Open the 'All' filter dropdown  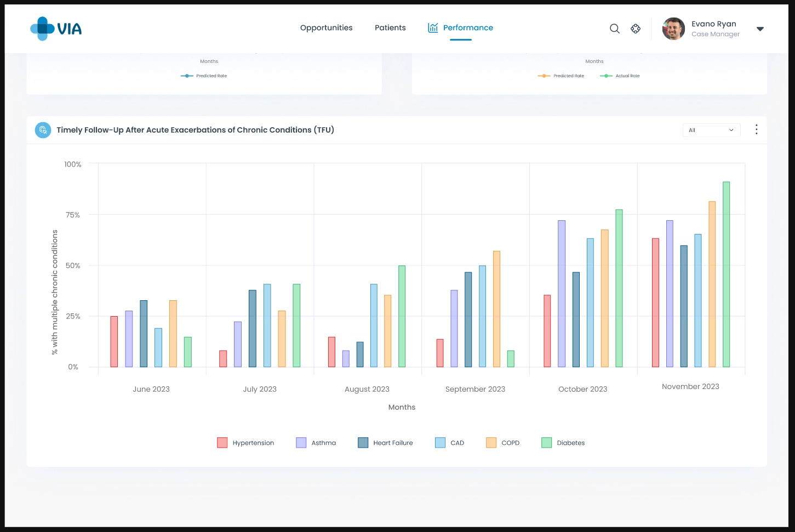click(x=711, y=130)
